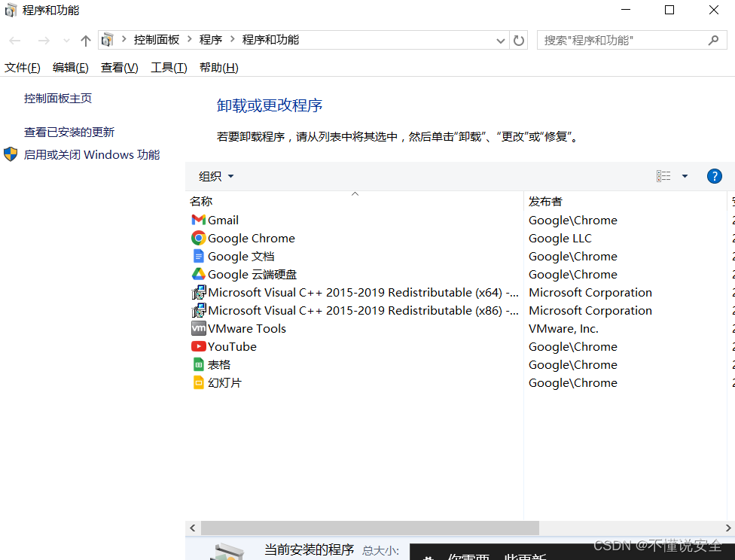This screenshot has height=560, width=735.
Task: Open help with the question mark icon
Action: tap(714, 176)
